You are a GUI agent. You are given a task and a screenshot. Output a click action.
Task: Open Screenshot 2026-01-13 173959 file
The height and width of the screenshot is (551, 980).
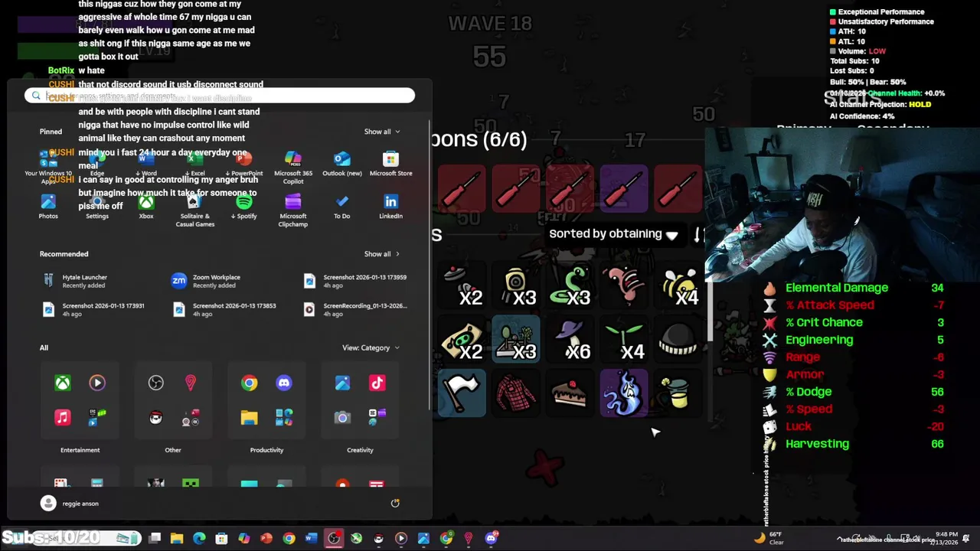[x=356, y=281]
